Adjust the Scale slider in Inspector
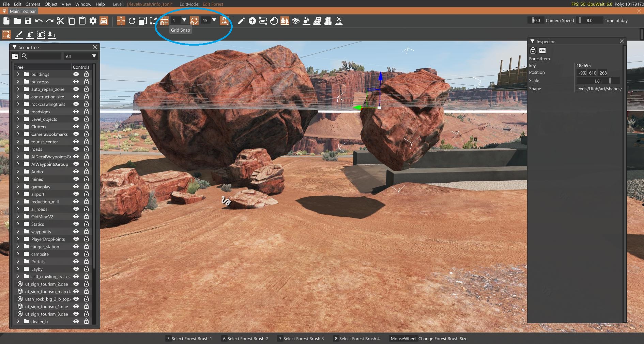644x344 pixels. 598,81
